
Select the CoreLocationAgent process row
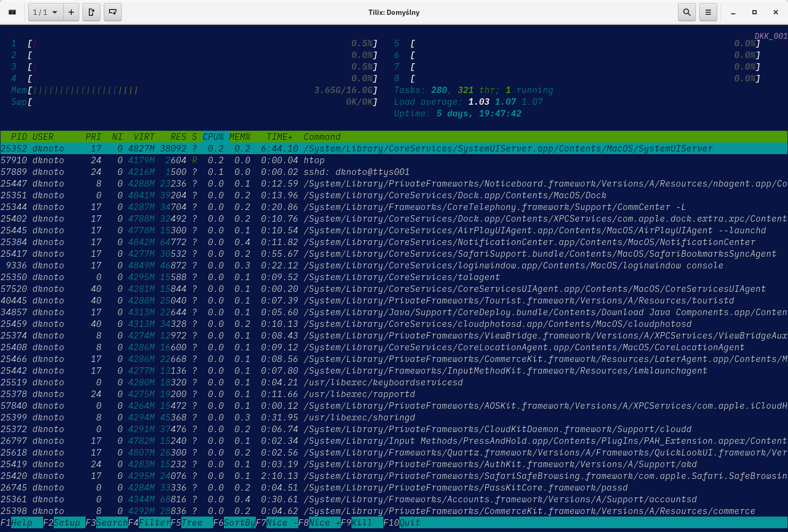click(394, 347)
